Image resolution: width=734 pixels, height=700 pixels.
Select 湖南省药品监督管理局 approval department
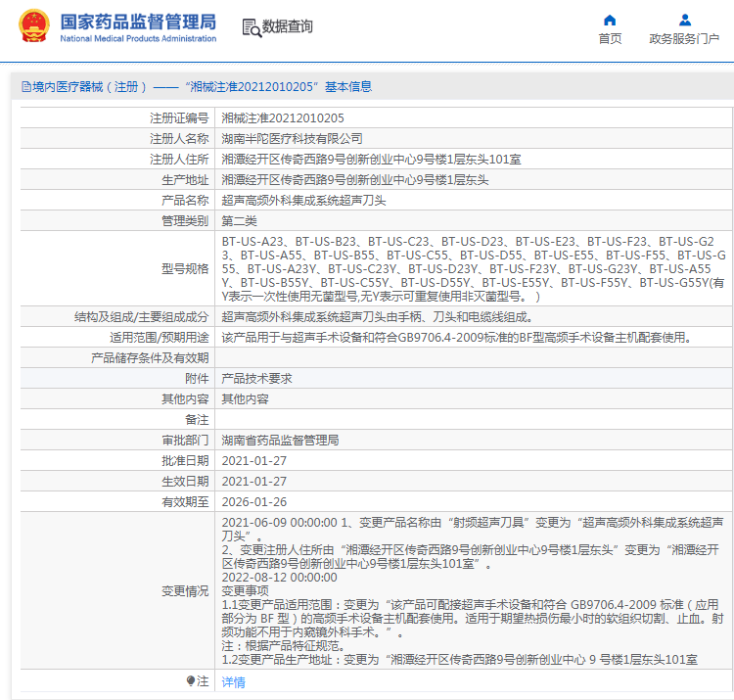point(280,441)
